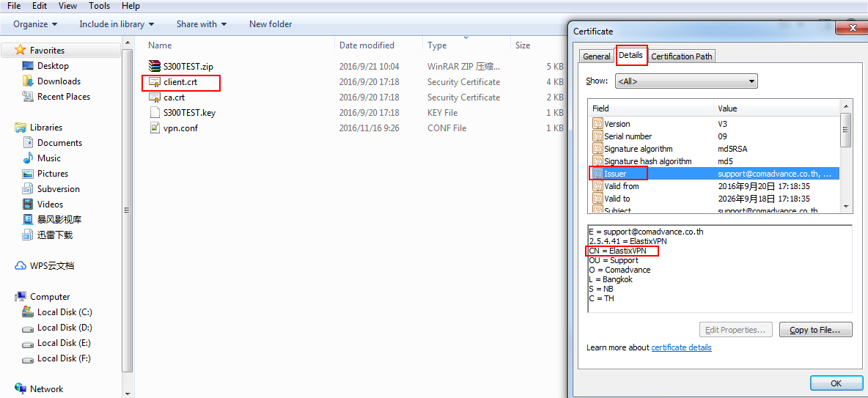This screenshot has height=398, width=868.
Task: Open the Edit menu
Action: 40,6
